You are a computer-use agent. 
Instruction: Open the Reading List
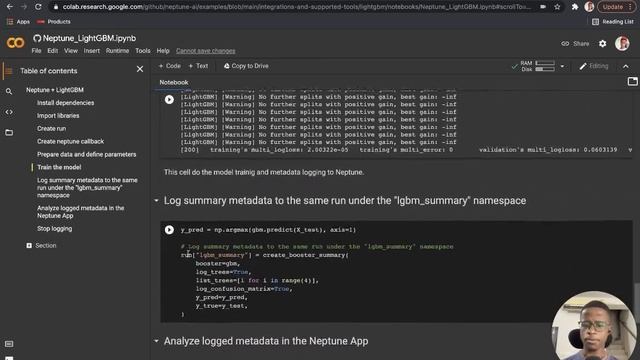(613, 22)
